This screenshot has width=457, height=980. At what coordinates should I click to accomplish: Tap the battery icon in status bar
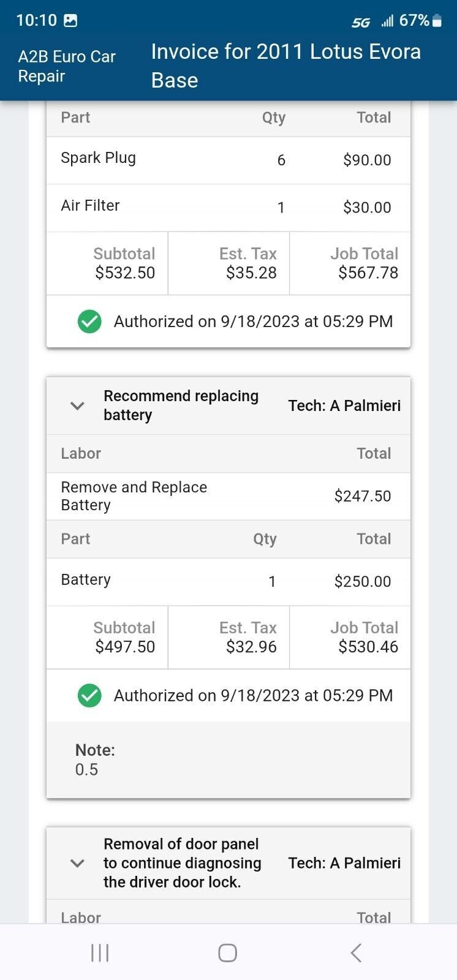[x=437, y=21]
